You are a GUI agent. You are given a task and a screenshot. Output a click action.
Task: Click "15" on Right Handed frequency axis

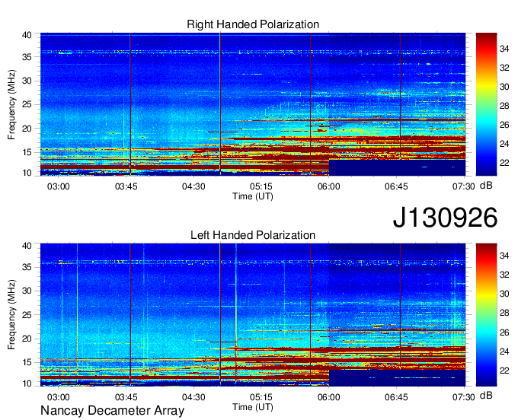point(27,152)
